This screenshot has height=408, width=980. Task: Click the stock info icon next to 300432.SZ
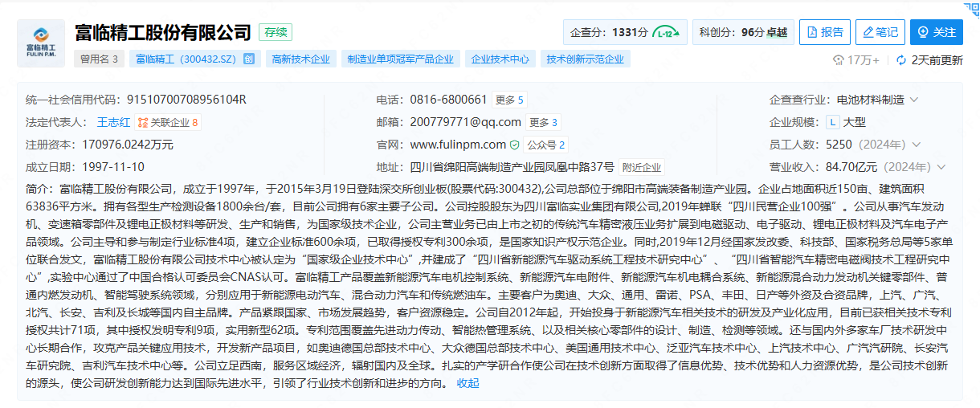[x=248, y=59]
